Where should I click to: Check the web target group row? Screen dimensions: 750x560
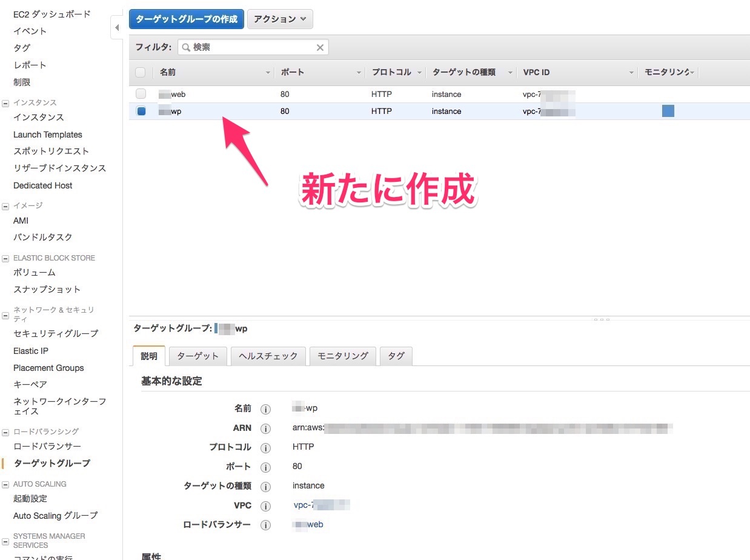pos(141,94)
